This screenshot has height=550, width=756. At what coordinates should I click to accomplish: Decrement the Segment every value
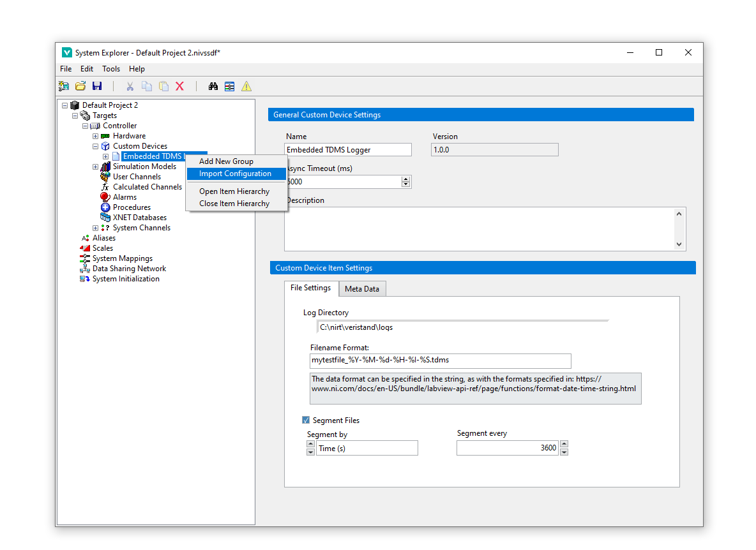point(564,452)
